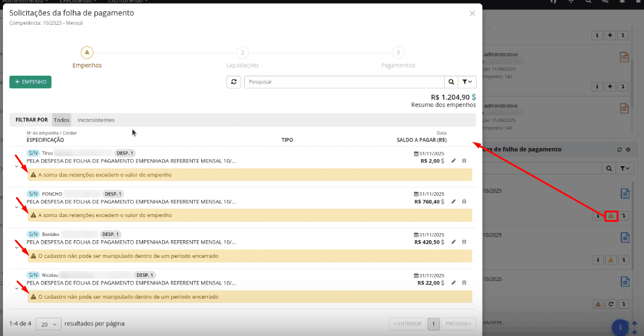
Task: Click pencil icon on Nicolau's R$ 22,00 row
Action: [x=454, y=283]
